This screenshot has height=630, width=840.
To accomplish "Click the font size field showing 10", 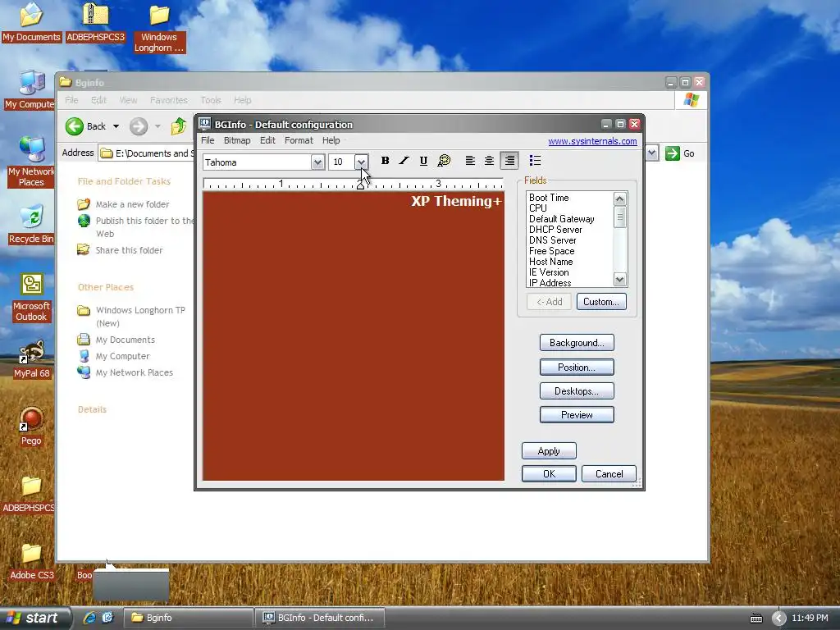I will click(341, 162).
